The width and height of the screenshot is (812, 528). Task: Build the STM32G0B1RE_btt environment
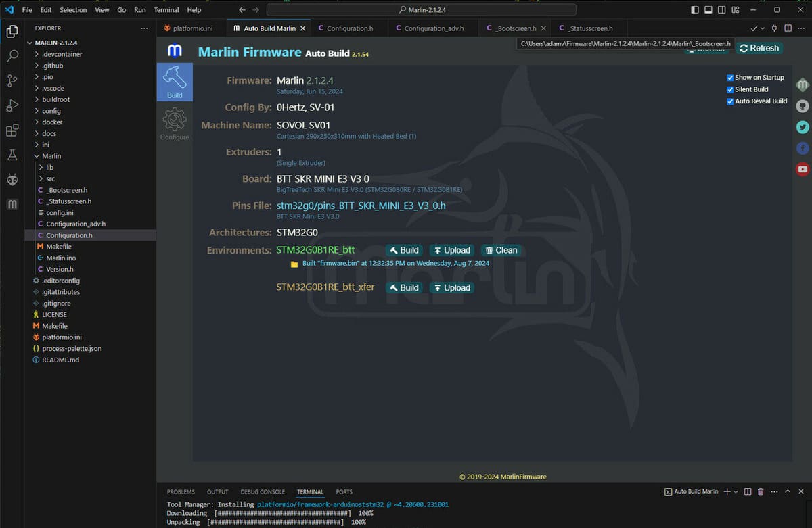tap(404, 250)
